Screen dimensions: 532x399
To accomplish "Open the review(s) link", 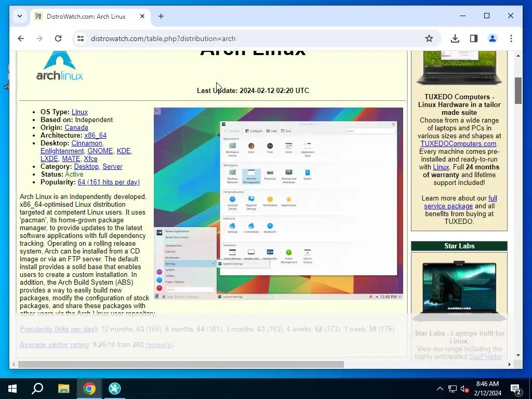I will [159, 345].
